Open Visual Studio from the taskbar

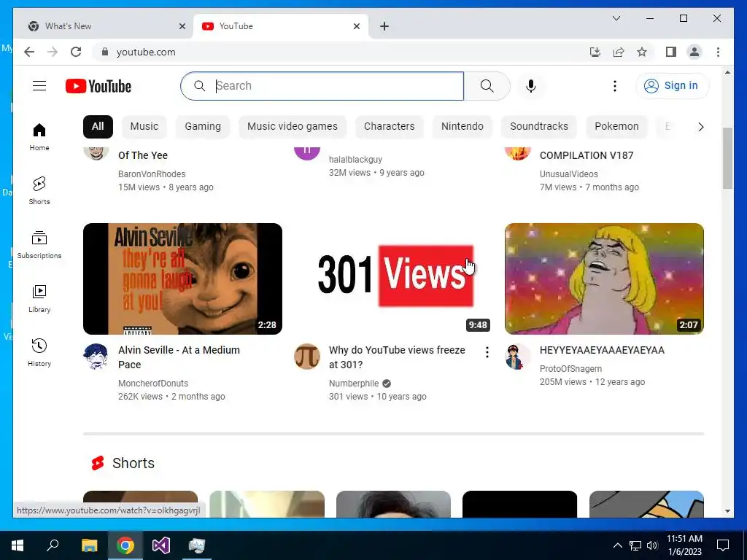click(x=161, y=545)
